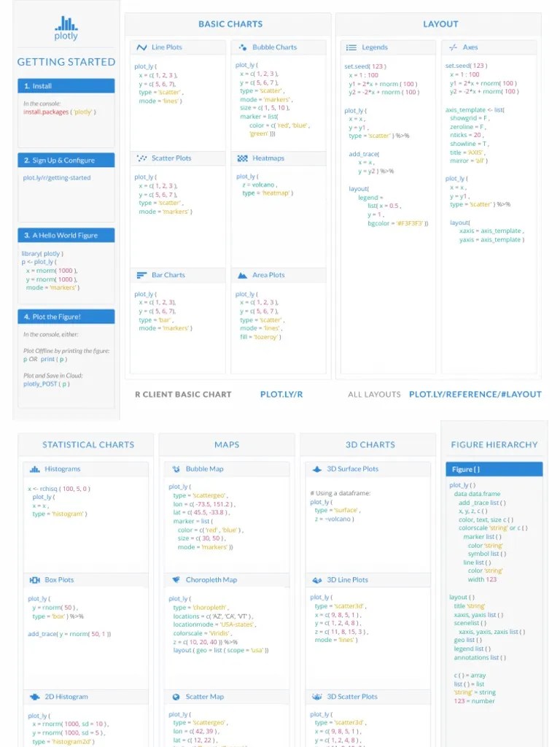Click the Box Plots label
Viewport: 560px width, 747px height.
[x=59, y=580]
